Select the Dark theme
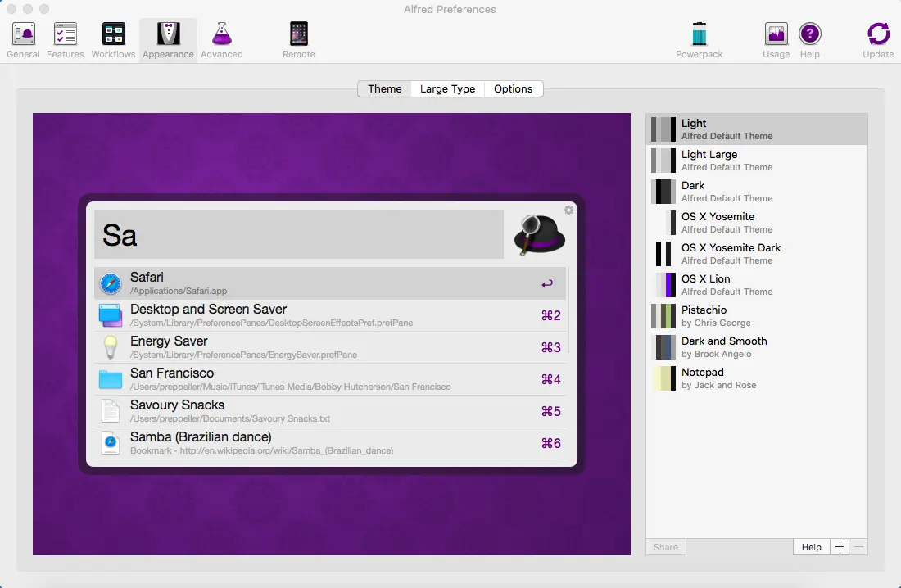This screenshot has height=588, width=901. pyautogui.click(x=757, y=192)
